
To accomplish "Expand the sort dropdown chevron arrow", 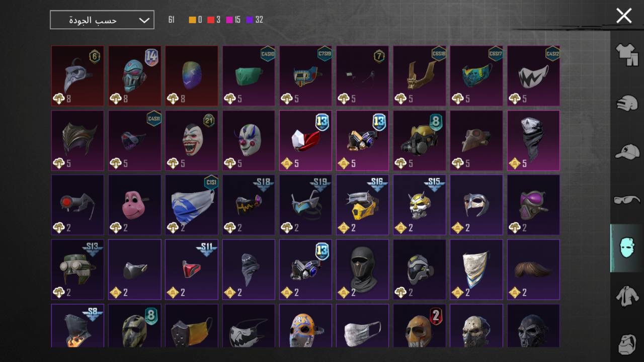I will [144, 20].
